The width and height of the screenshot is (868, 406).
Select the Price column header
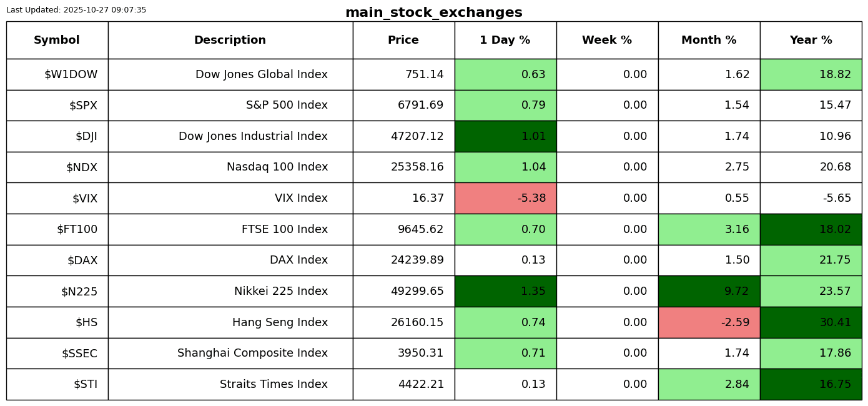pyautogui.click(x=403, y=40)
